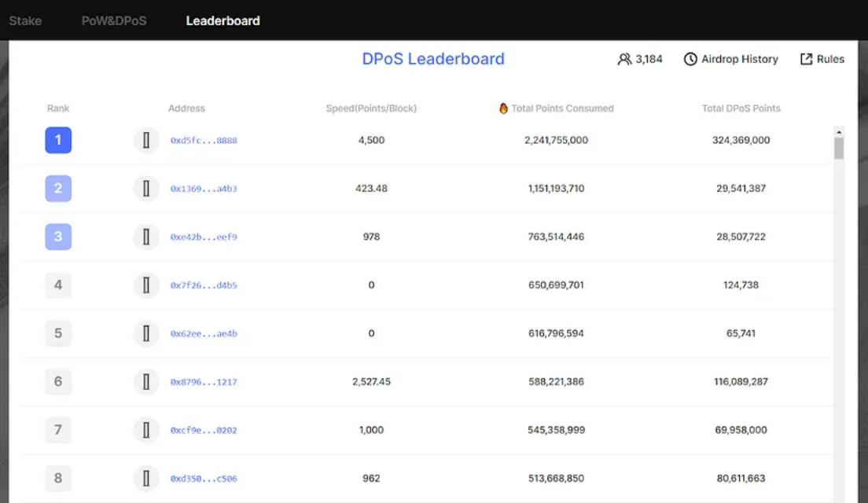Open address link 0xcf9e...0202

pos(204,431)
